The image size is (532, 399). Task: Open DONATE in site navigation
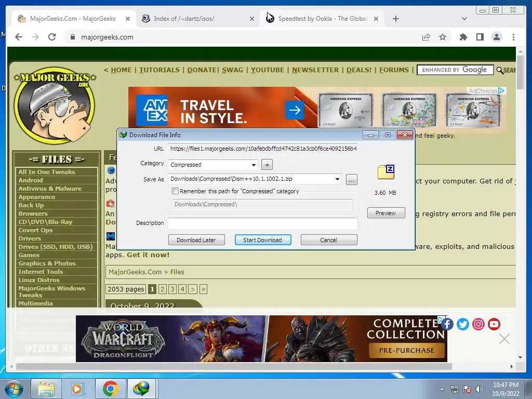coord(202,70)
